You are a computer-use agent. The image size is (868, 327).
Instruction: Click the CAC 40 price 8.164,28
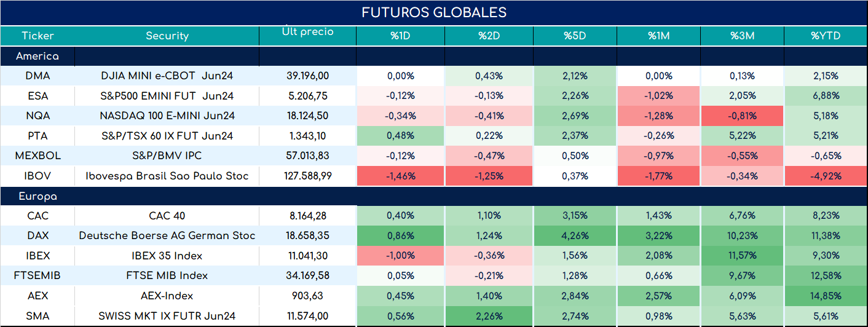click(307, 216)
